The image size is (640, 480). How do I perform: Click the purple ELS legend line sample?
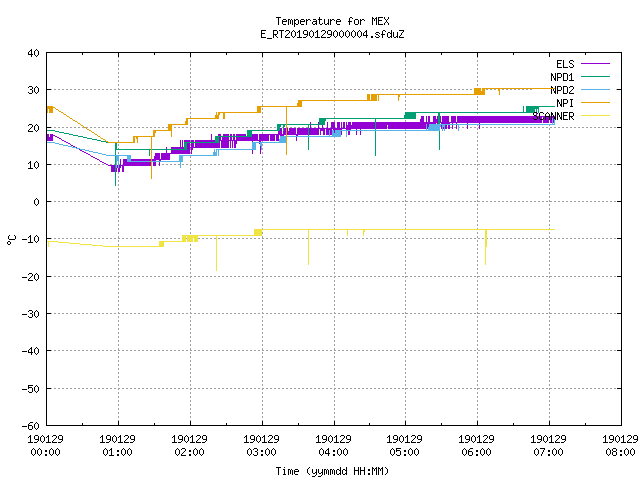pyautogui.click(x=595, y=64)
